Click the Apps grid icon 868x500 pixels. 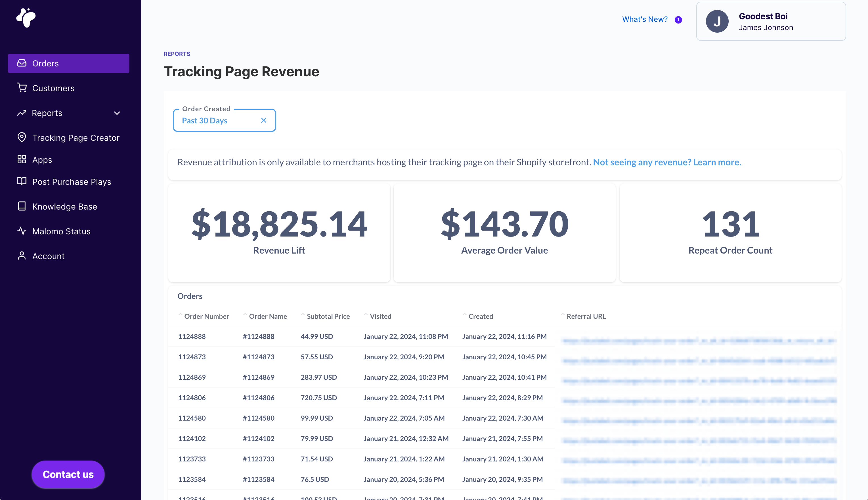[22, 159]
